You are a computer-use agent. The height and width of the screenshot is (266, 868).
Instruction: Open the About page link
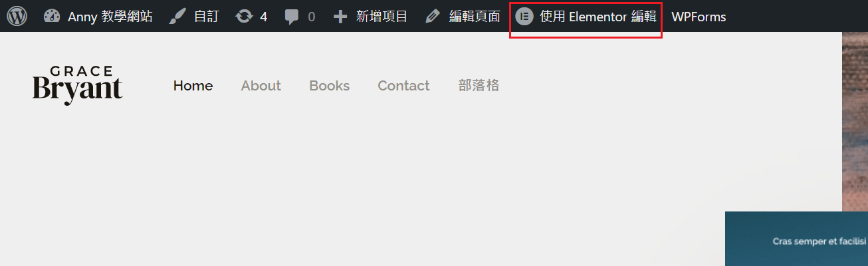pyautogui.click(x=261, y=86)
